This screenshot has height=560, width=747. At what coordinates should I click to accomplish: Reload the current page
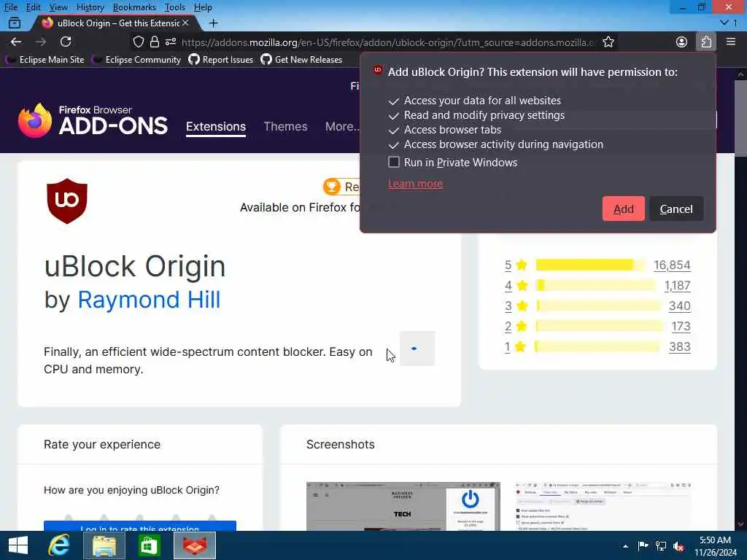(66, 42)
